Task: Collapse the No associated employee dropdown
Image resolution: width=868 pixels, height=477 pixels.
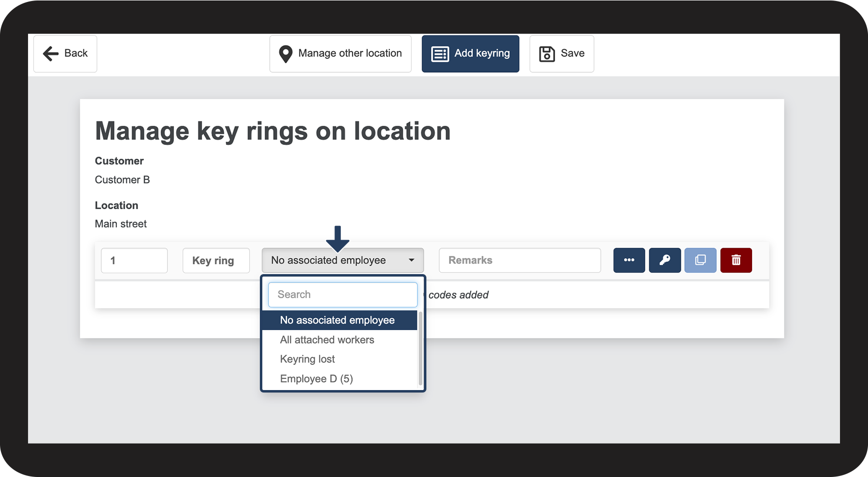Action: [x=343, y=260]
